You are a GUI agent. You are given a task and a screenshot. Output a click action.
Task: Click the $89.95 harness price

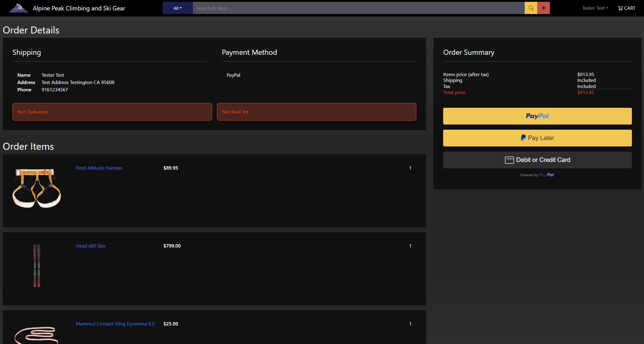(171, 168)
